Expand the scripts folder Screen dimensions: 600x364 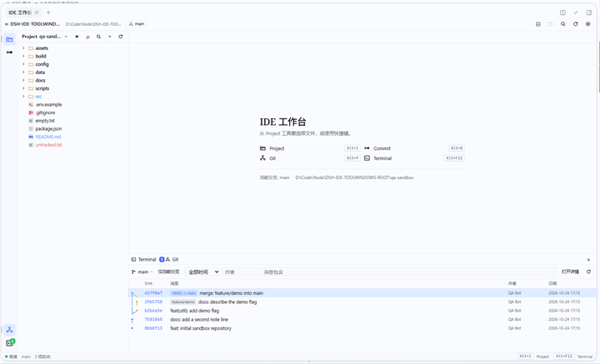pos(23,88)
